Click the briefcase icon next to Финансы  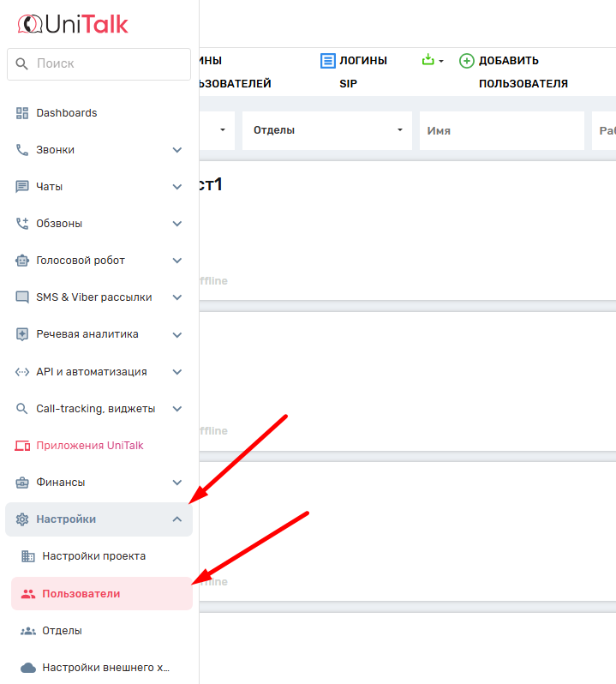pyautogui.click(x=22, y=483)
